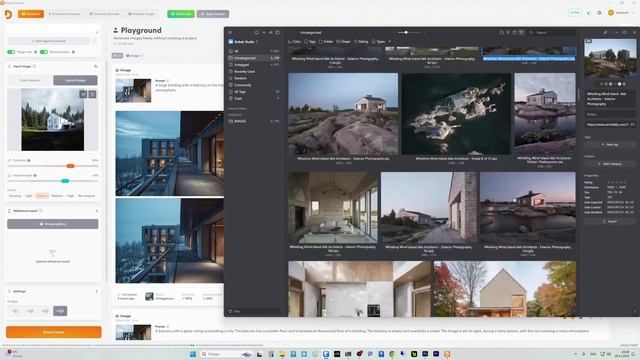Open the Types filter dropdown in Eagle
Screen dimensions: 640x360
tap(379, 41)
